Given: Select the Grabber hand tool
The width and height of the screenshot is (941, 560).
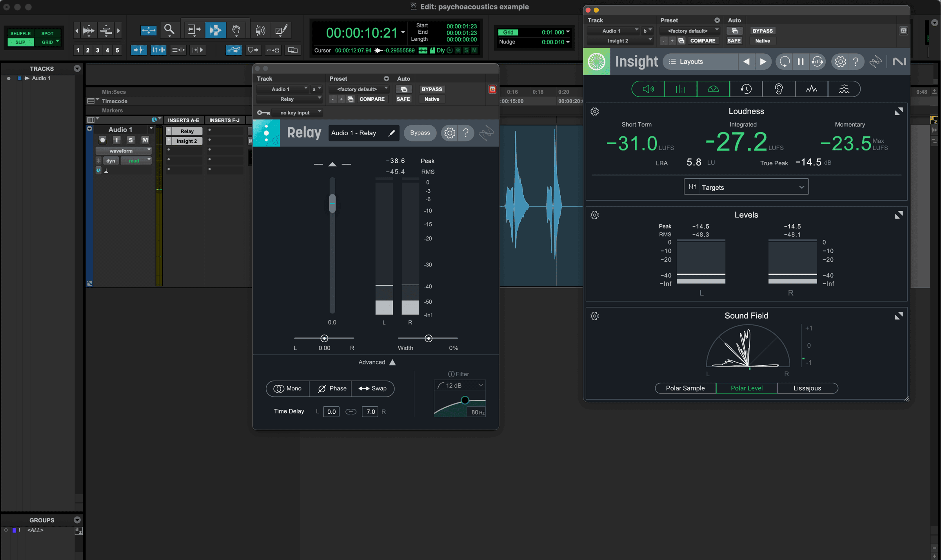Looking at the screenshot, I should click(236, 30).
